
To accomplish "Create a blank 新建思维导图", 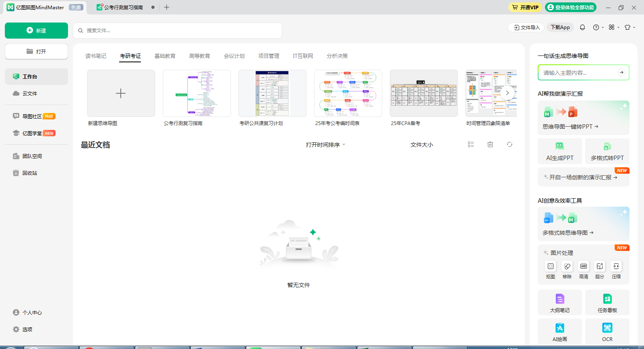I will tap(121, 93).
